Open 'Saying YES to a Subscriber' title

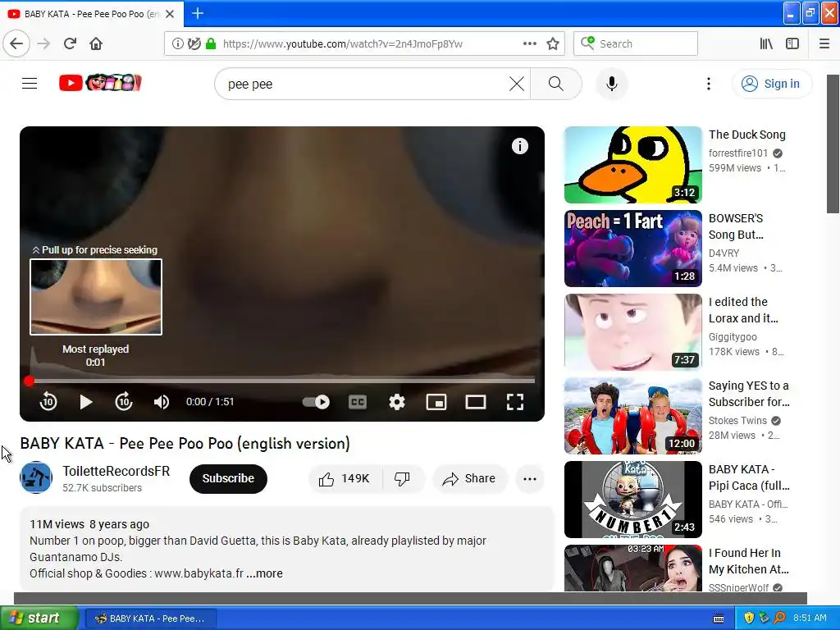click(749, 393)
